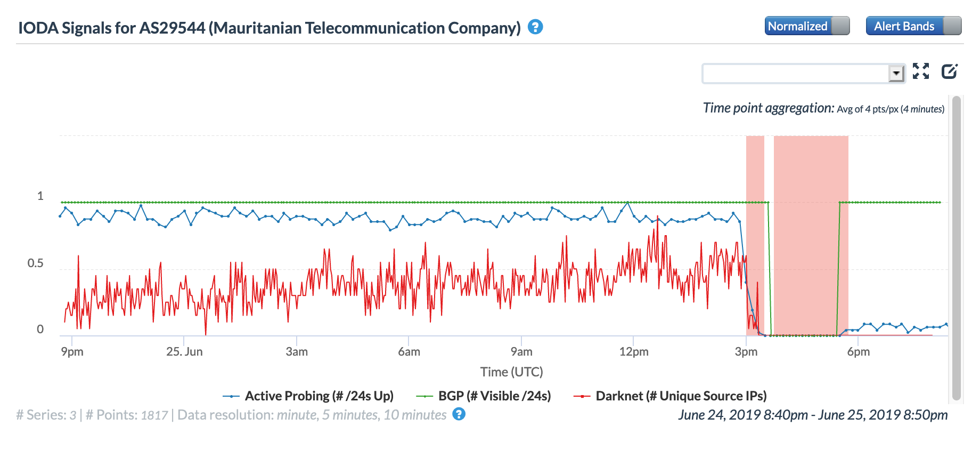
Task: Click help icon beside IODA Signals title
Action: point(535,27)
